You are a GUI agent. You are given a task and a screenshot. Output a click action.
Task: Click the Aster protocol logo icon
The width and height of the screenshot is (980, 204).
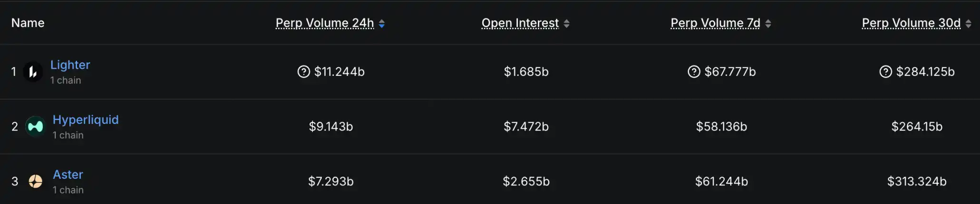35,181
